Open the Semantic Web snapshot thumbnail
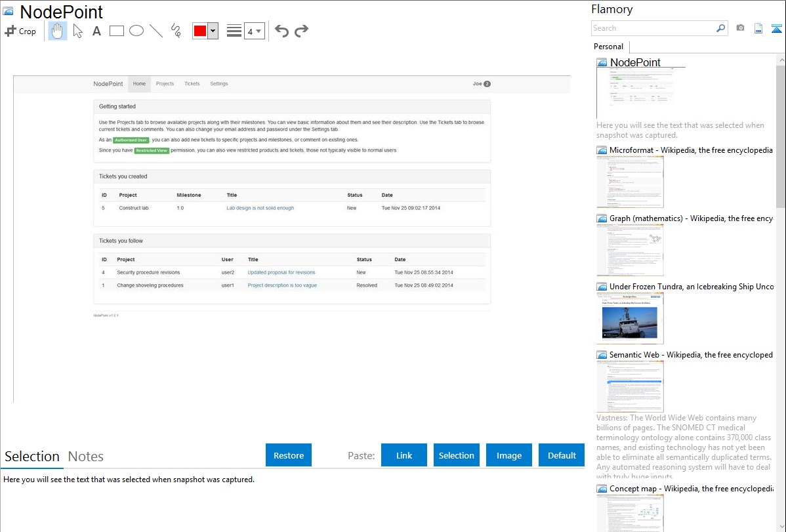786x532 pixels. 631,386
